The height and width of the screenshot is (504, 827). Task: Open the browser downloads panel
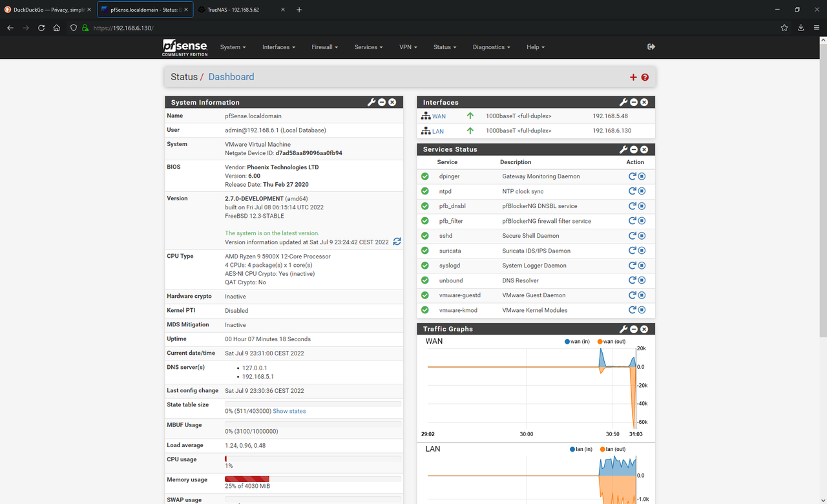point(801,28)
